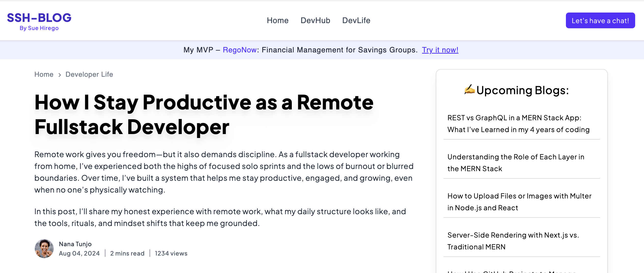This screenshot has height=273, width=644.
Task: Click the writing hand emoji icon
Action: 469,89
